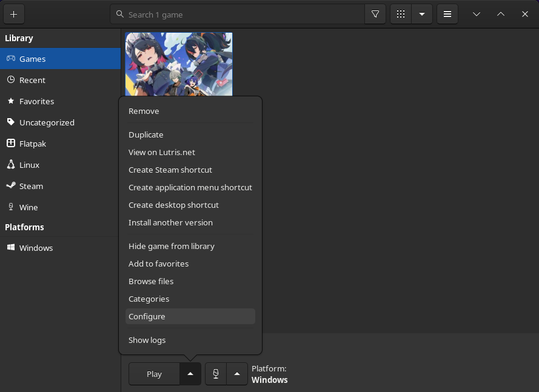Add a new game with the plus icon
The height and width of the screenshot is (392, 539).
[13, 13]
